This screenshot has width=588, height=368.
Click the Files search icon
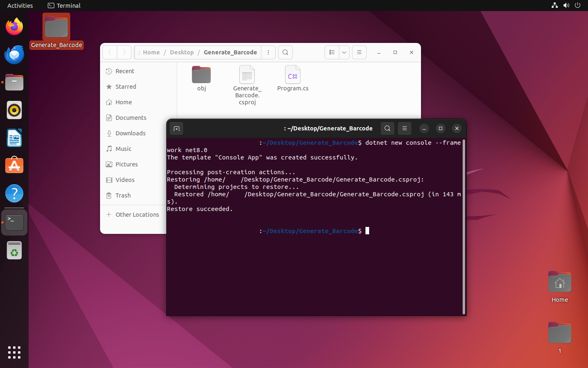(285, 52)
